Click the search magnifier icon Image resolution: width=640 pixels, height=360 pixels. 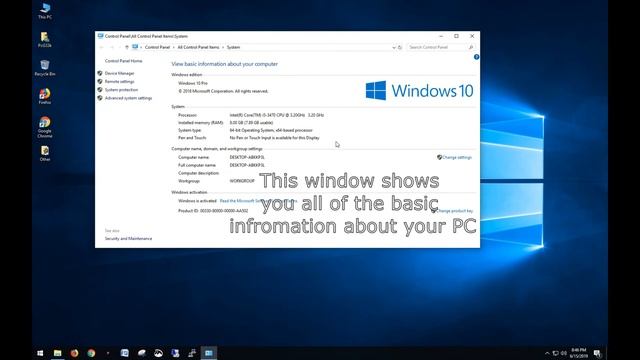click(x=471, y=47)
